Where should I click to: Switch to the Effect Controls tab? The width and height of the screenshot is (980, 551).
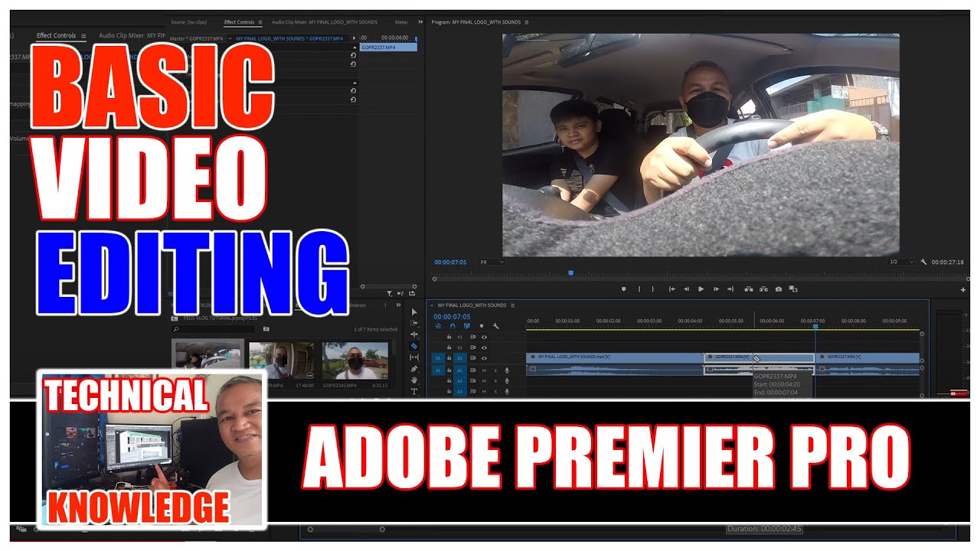click(239, 22)
